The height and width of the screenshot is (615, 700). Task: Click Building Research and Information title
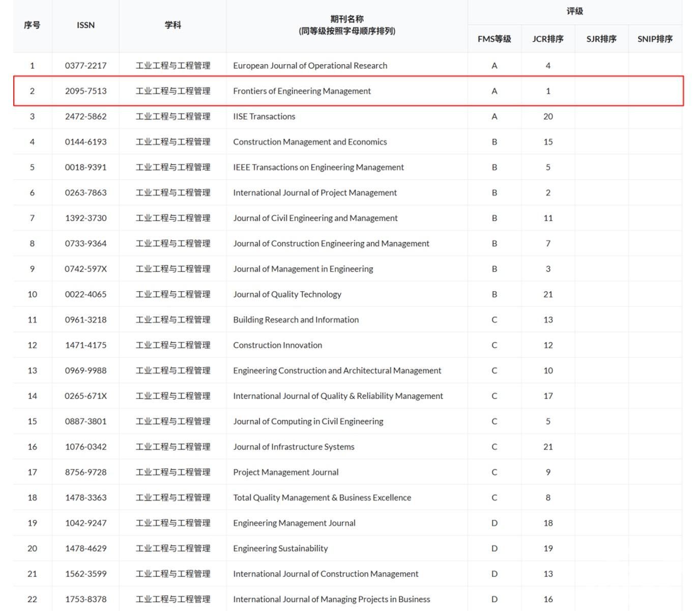296,320
